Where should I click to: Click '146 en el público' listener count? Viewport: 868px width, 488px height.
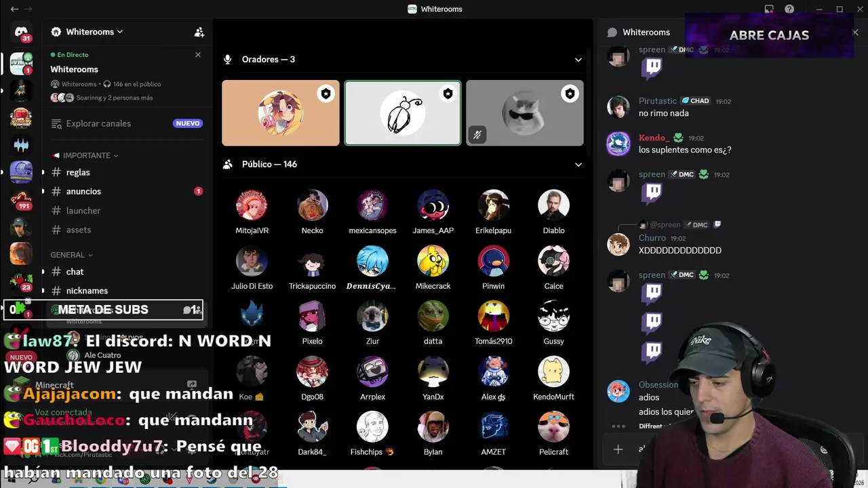point(137,84)
